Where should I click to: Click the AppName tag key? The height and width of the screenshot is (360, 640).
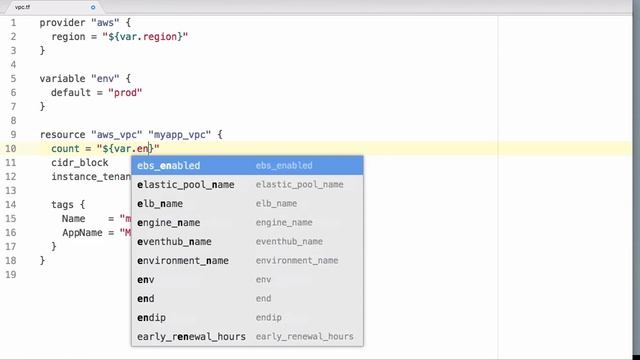(x=82, y=233)
